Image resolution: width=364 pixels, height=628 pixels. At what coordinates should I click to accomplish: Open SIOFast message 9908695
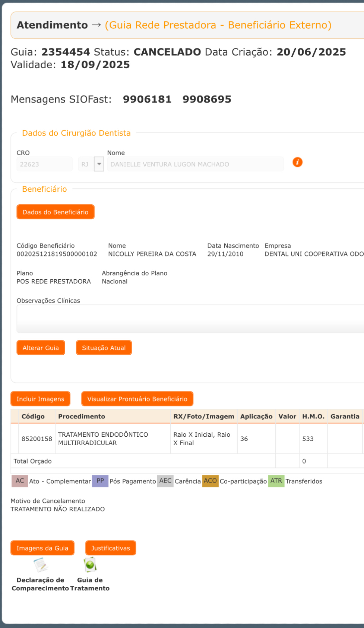pyautogui.click(x=207, y=100)
